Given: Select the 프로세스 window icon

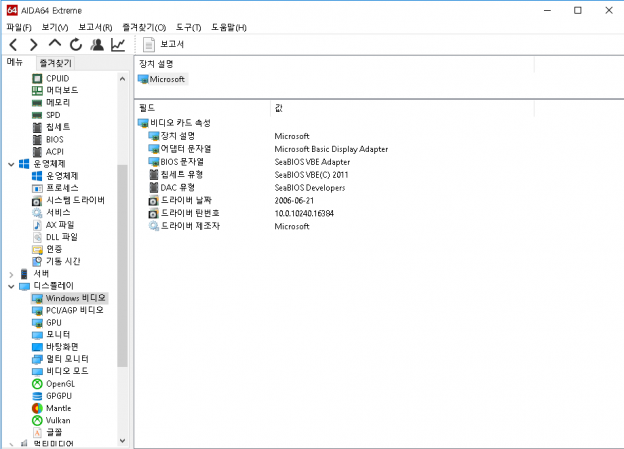Looking at the screenshot, I should 37,188.
